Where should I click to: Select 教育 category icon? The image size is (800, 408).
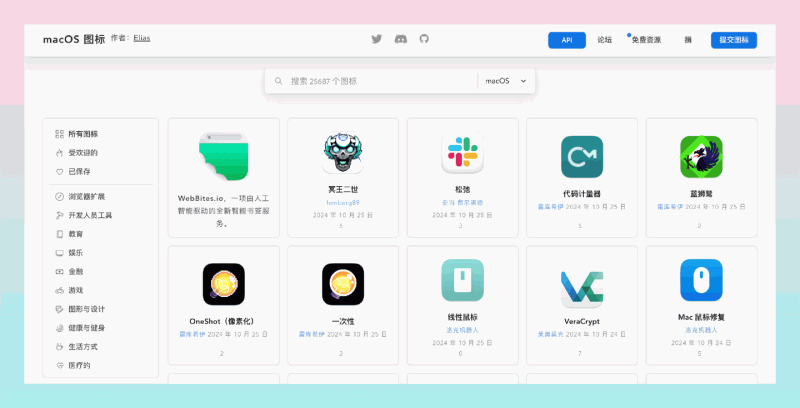click(x=59, y=235)
